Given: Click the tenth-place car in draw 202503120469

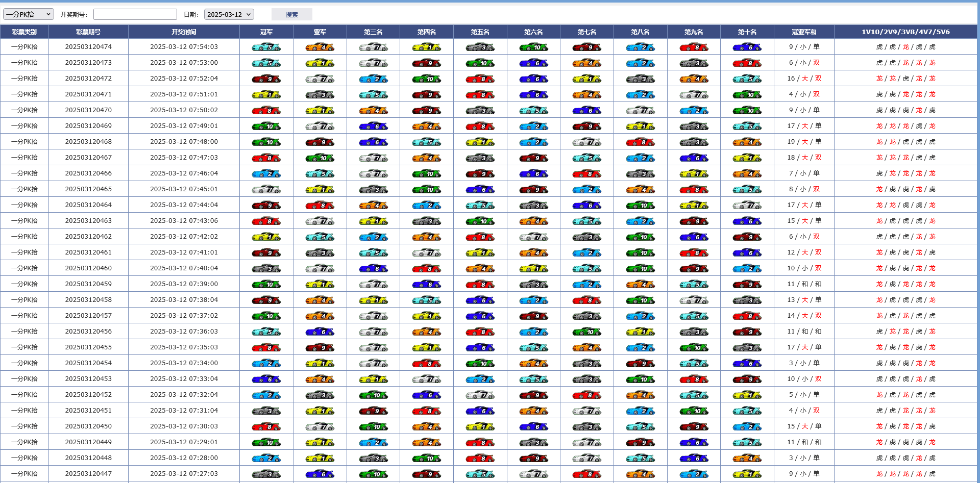Looking at the screenshot, I should coord(747,126).
